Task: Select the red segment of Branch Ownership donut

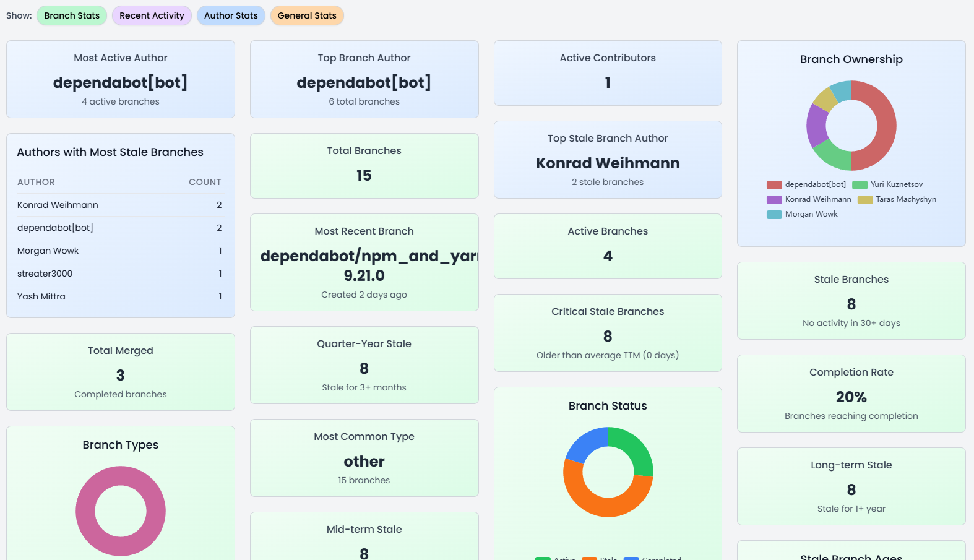Action: click(x=887, y=126)
